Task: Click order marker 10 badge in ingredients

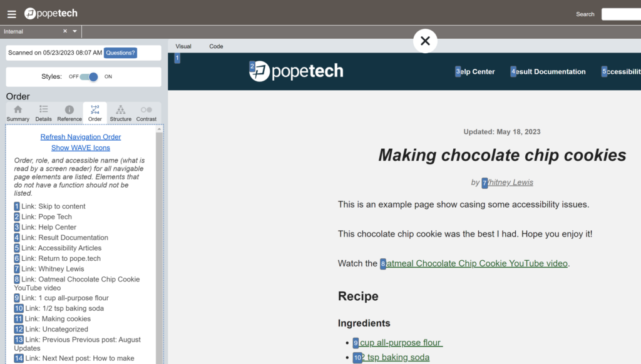Action: pos(357,358)
